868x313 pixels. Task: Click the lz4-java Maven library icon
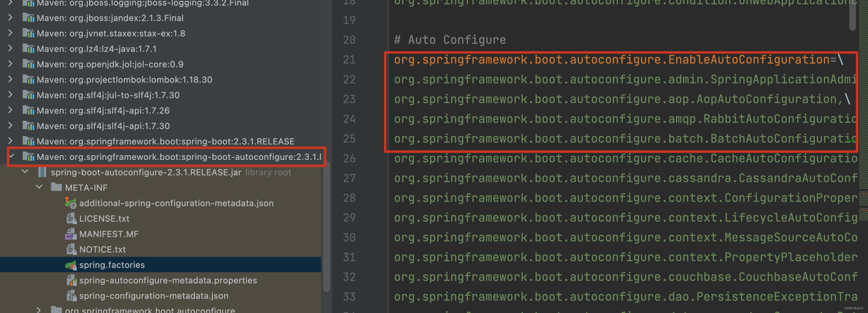[x=28, y=48]
